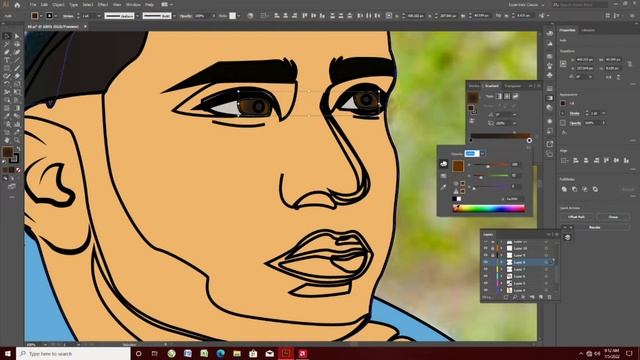
Task: Open the Effect menu
Action: click(x=102, y=5)
